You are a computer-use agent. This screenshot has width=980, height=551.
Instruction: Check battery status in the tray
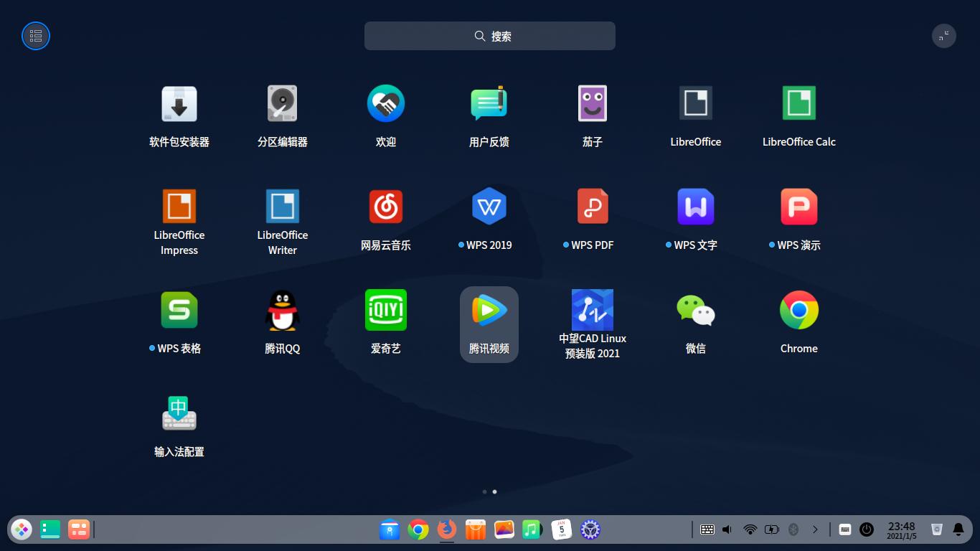(772, 529)
